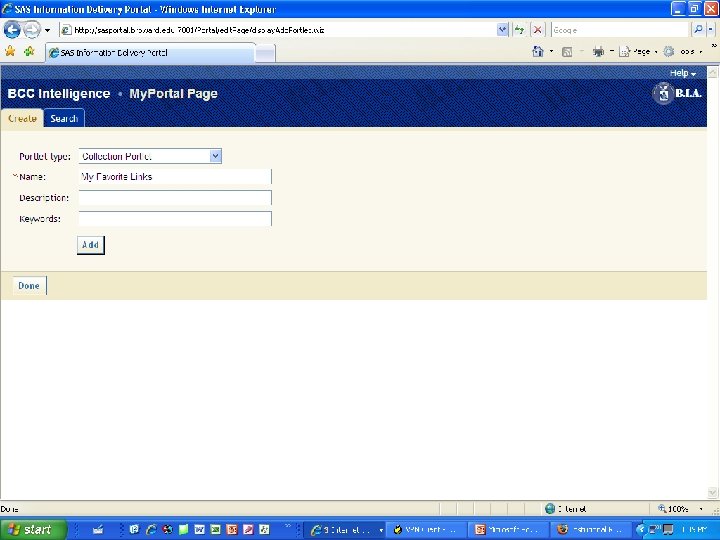Launch Internet Explorer quick launch icon

tap(151, 530)
